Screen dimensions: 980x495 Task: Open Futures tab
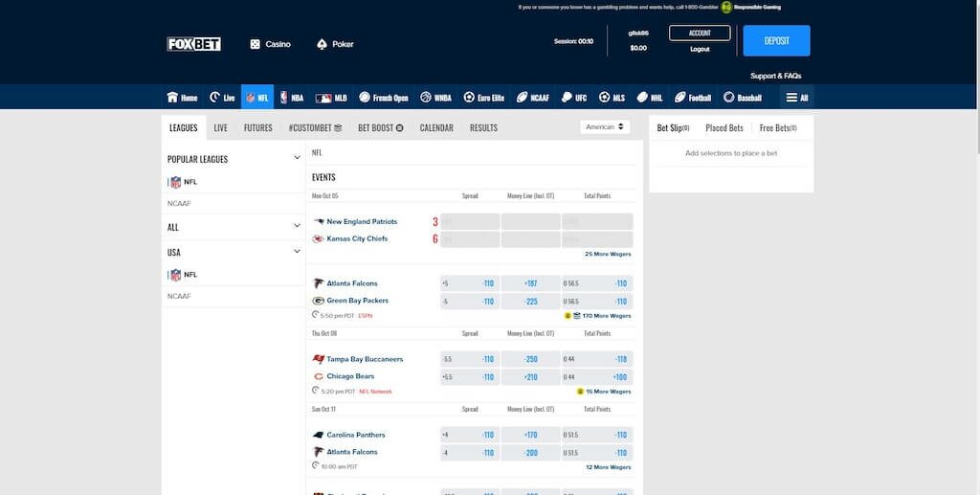(258, 127)
